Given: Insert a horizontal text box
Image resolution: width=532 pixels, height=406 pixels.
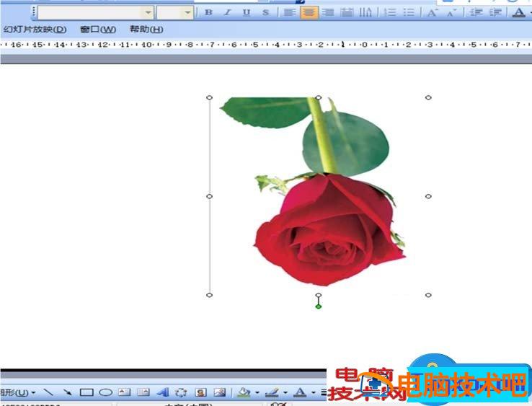Looking at the screenshot, I should (x=124, y=393).
